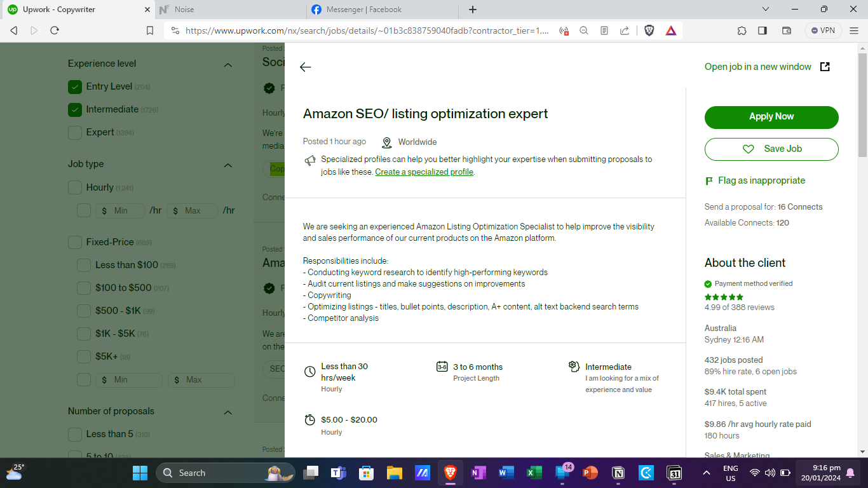868x488 pixels.
Task: Enable the Fixed-Price job type filter
Action: tap(75, 243)
